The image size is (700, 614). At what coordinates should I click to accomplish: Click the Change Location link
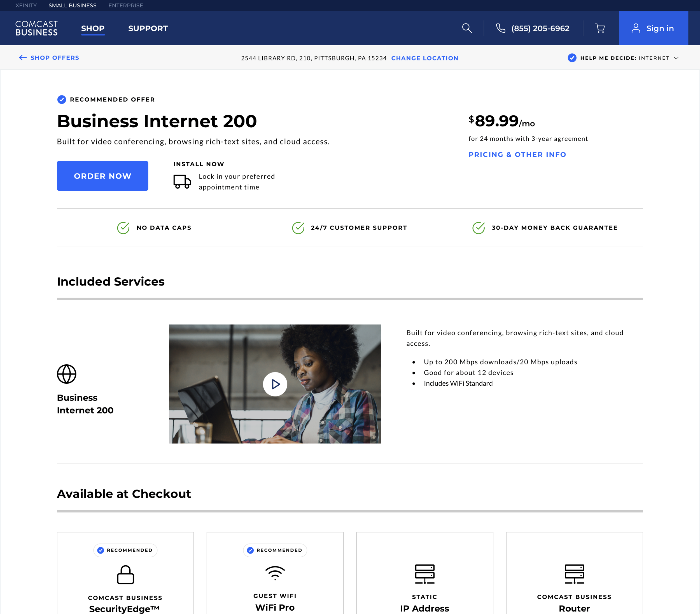424,58
